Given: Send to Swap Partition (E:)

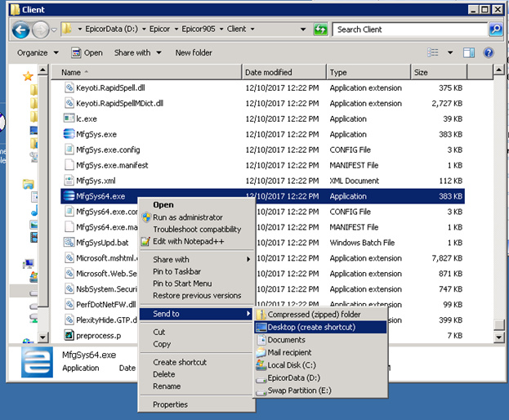Looking at the screenshot, I should (320, 390).
